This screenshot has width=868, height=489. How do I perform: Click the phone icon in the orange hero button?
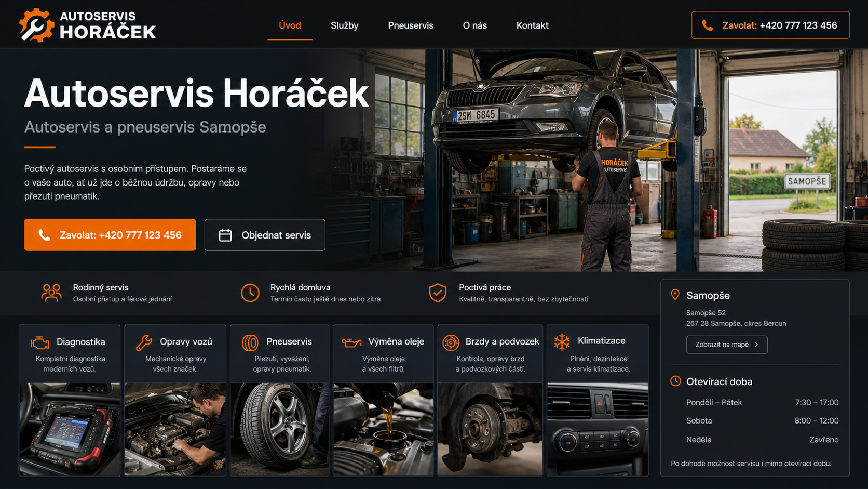pyautogui.click(x=45, y=235)
